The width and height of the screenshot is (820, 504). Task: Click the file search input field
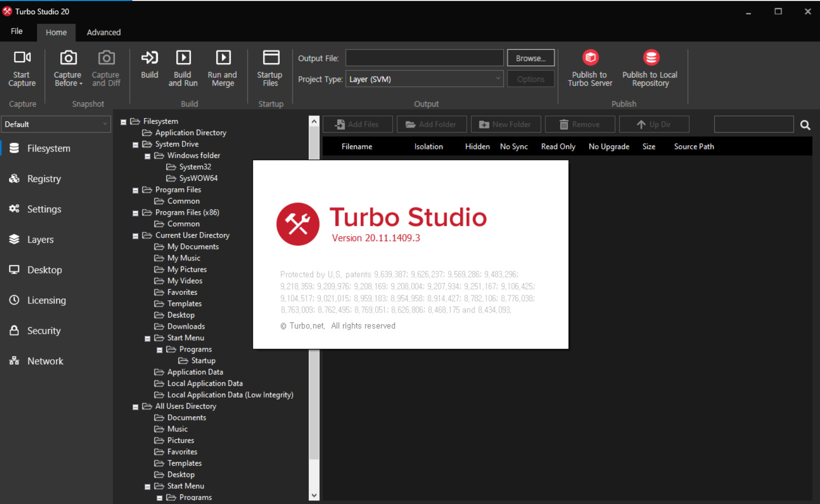point(754,124)
